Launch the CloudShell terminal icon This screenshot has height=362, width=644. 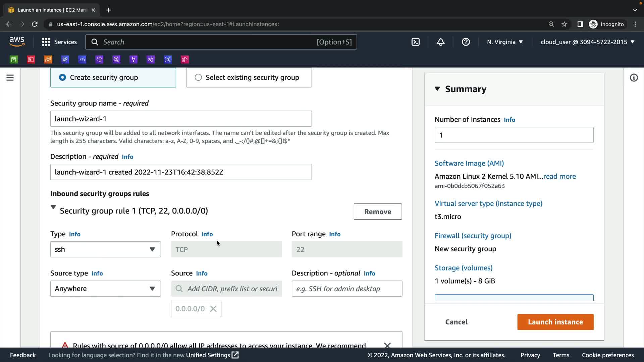415,42
